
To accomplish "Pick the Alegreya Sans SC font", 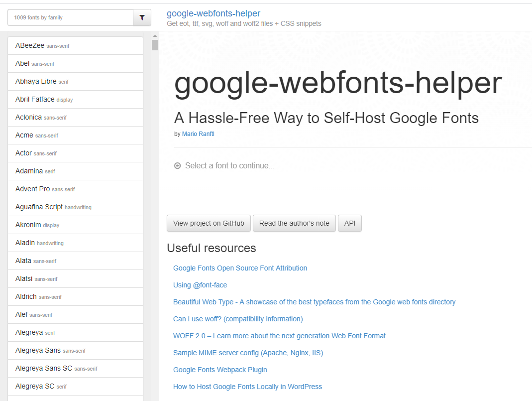I will point(44,368).
